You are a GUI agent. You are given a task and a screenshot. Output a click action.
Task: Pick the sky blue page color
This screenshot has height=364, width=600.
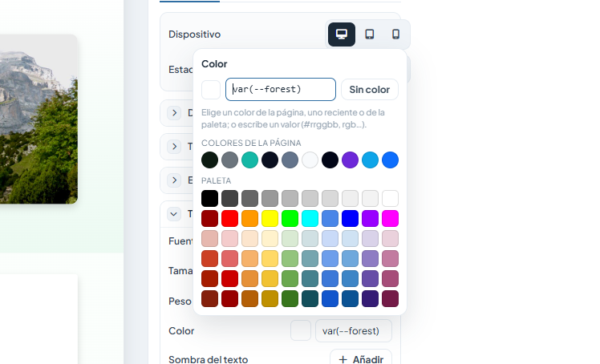point(370,160)
